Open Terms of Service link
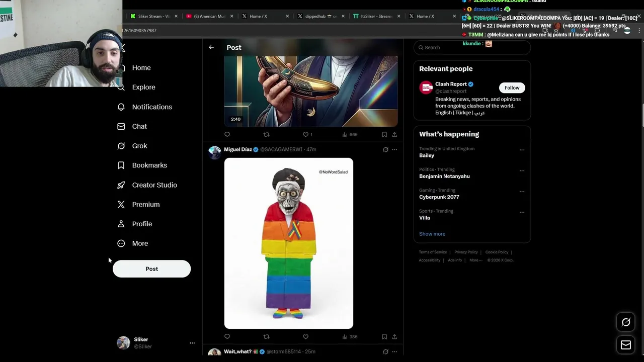 coord(433,252)
